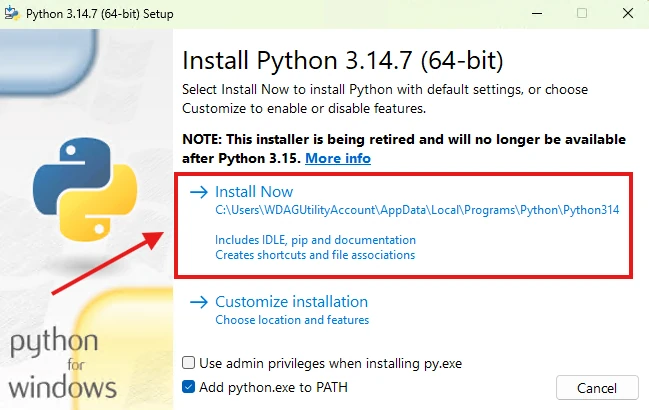The height and width of the screenshot is (410, 649).
Task: Click the "Python 3.14.7 (64-bit) Setup" window title
Action: (x=100, y=14)
